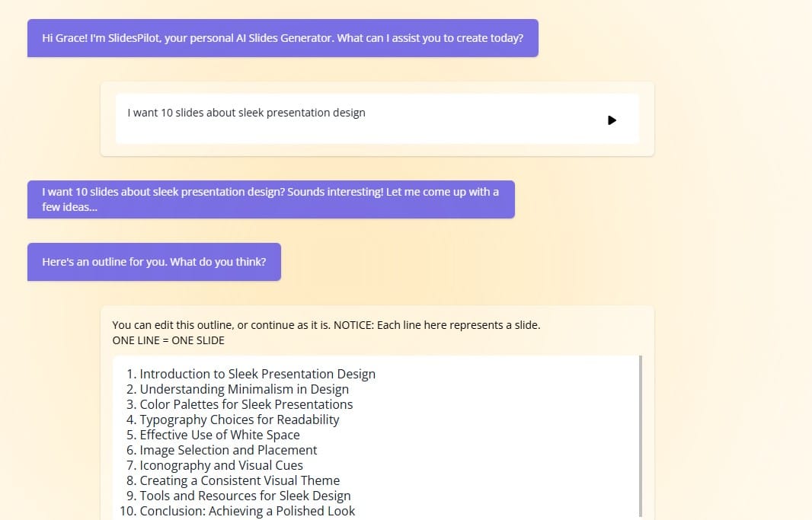Place cursor on 'Creating a Consistent Visual Theme'
Viewport: 812px width, 520px height.
[239, 480]
